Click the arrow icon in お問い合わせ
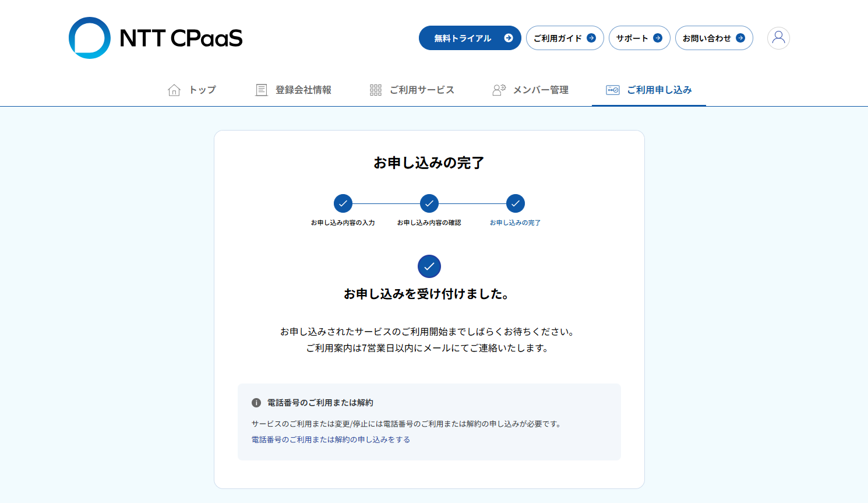This screenshot has width=868, height=503. [740, 38]
